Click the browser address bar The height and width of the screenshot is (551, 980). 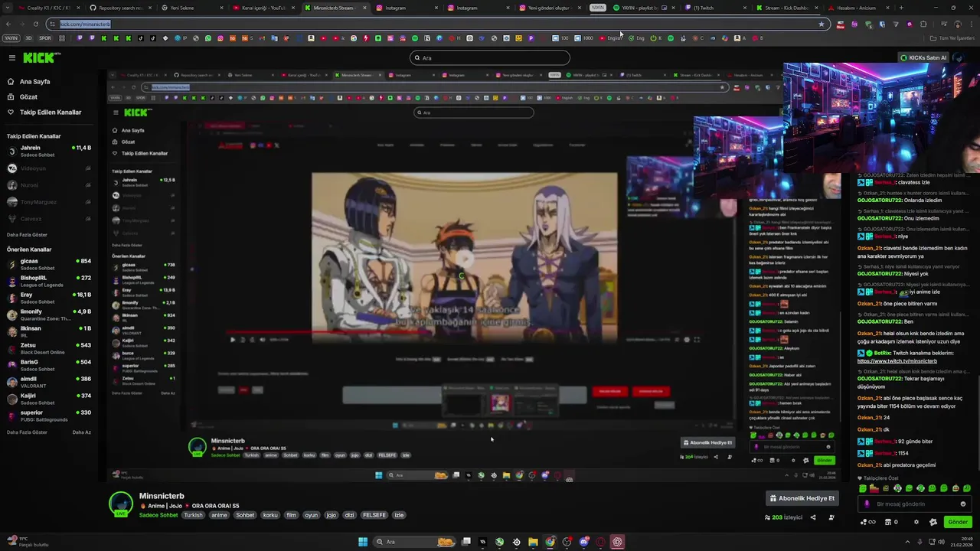pos(436,24)
